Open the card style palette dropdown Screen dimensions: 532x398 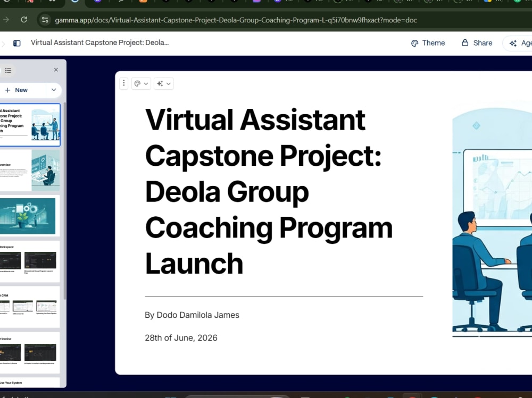pyautogui.click(x=141, y=83)
